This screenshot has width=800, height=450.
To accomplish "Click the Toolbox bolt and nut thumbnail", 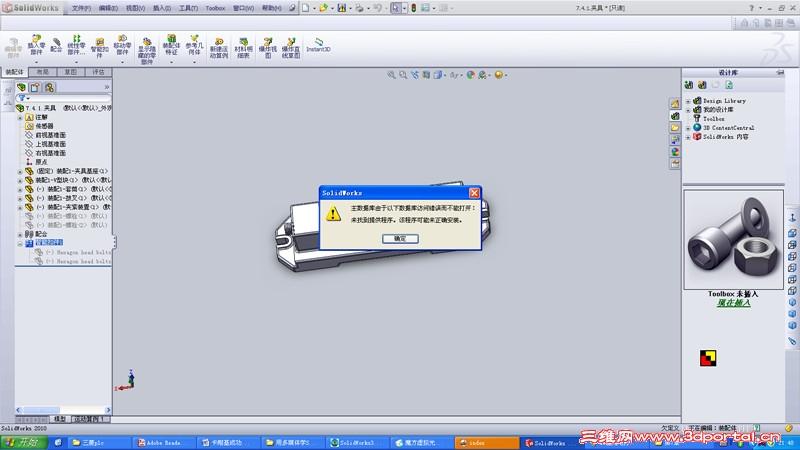I will click(733, 239).
